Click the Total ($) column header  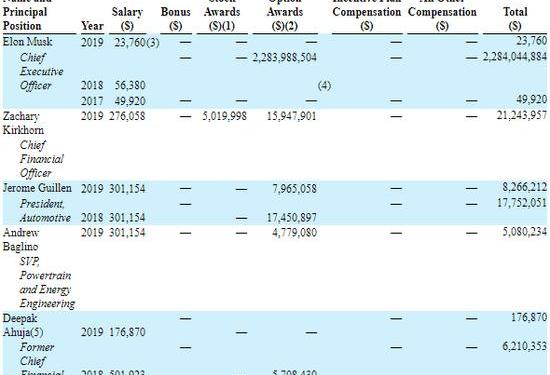tap(515, 19)
